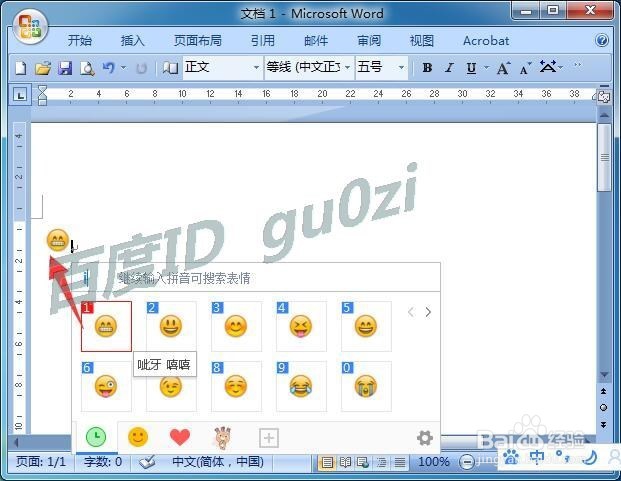
Task: Open the 页面布局 ribbon tab
Action: click(x=198, y=40)
